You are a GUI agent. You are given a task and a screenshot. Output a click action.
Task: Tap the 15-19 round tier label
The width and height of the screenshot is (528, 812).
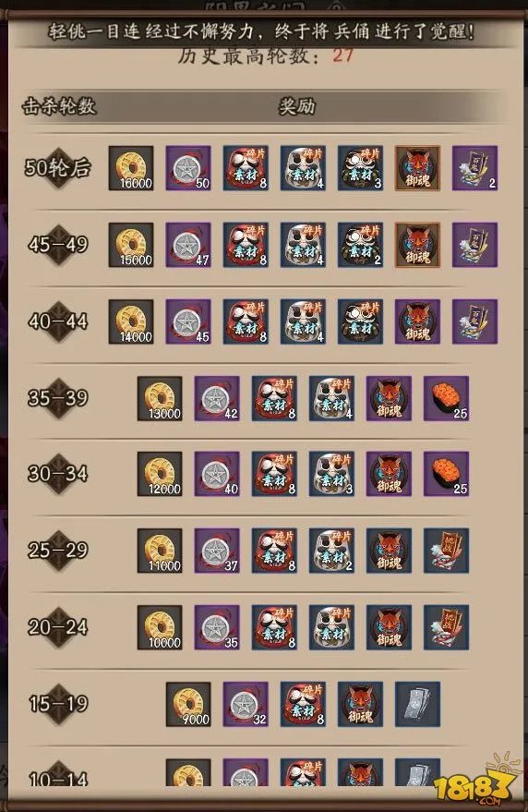(58, 704)
